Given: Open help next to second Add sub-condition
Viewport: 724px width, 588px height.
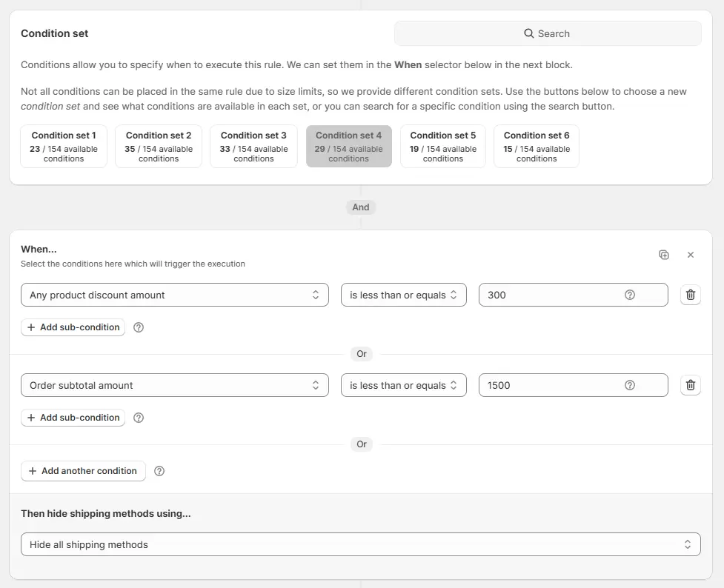Looking at the screenshot, I should [138, 418].
